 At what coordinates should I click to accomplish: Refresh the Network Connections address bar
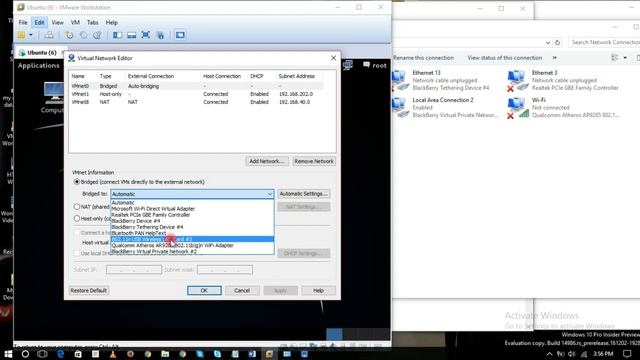point(558,42)
